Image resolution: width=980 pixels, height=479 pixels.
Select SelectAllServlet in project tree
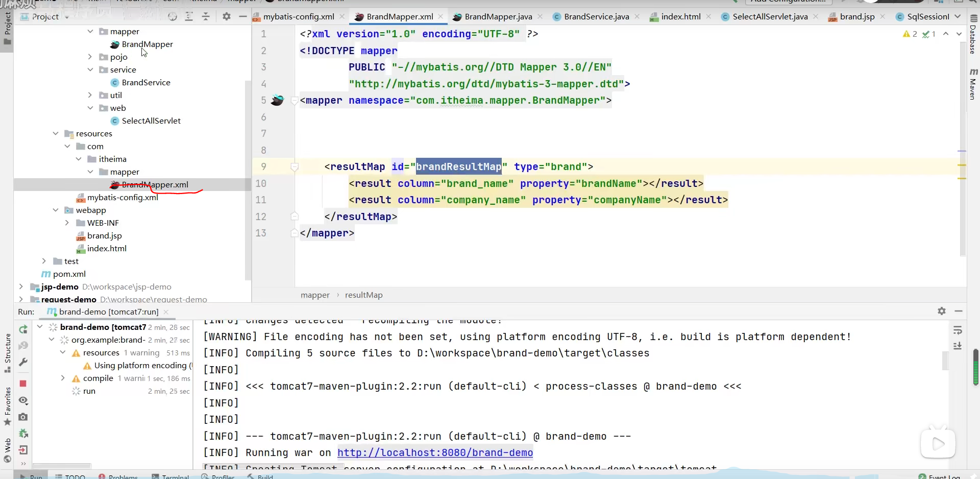(151, 121)
